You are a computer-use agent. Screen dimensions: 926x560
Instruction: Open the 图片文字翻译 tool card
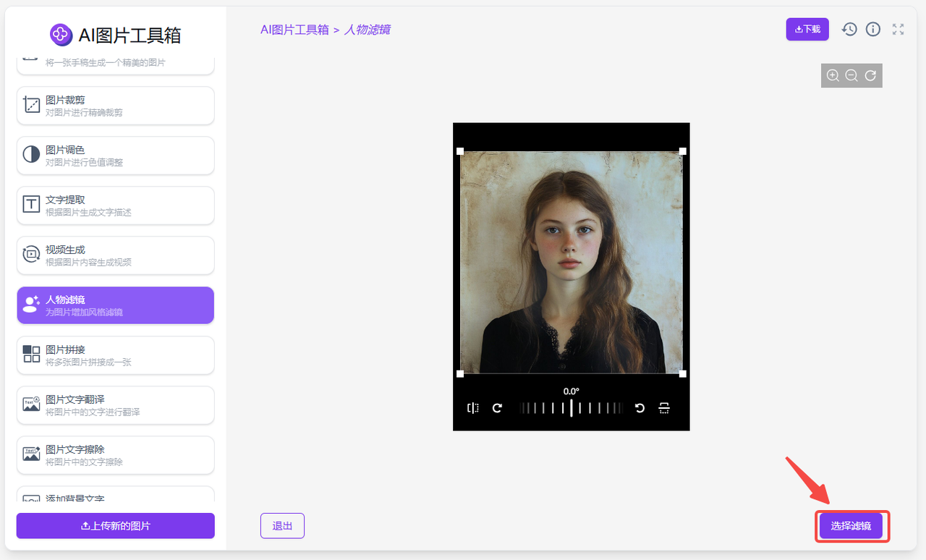point(116,405)
